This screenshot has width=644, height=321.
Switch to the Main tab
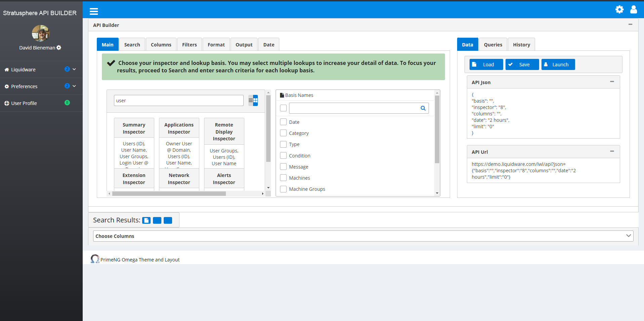108,44
